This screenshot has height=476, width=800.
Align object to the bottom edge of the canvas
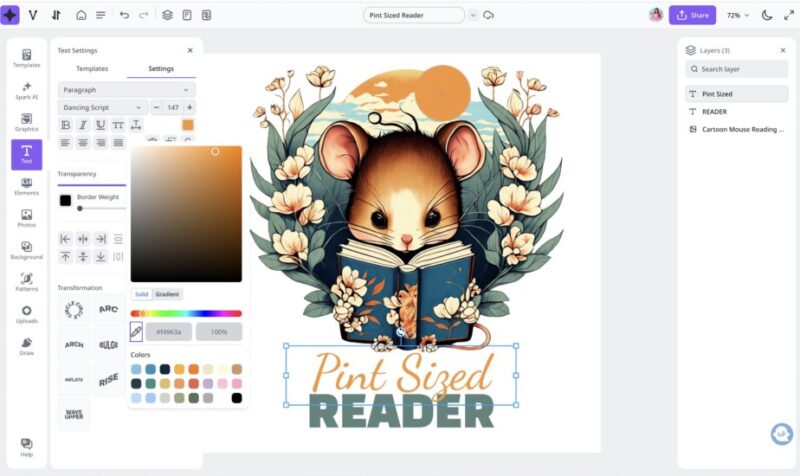pos(101,256)
